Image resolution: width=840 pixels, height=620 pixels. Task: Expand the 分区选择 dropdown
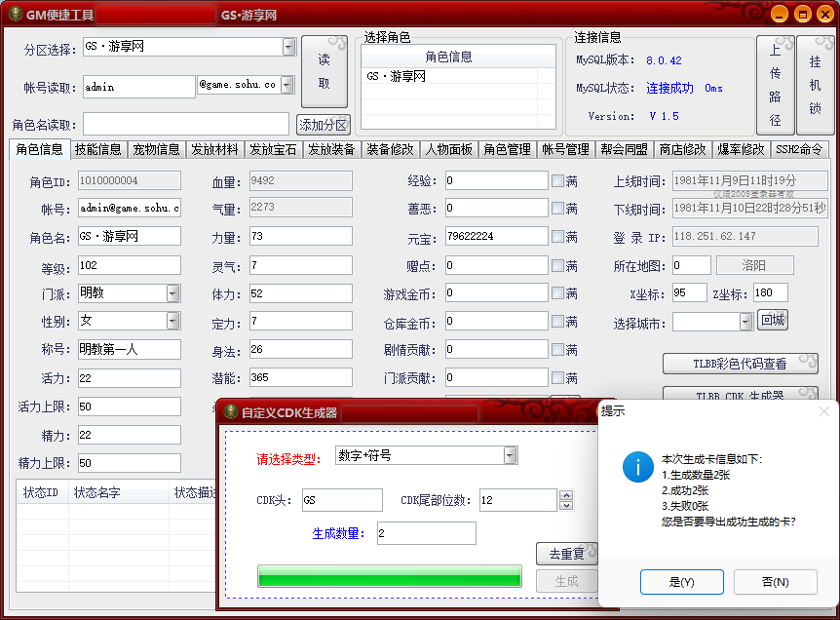[x=288, y=47]
